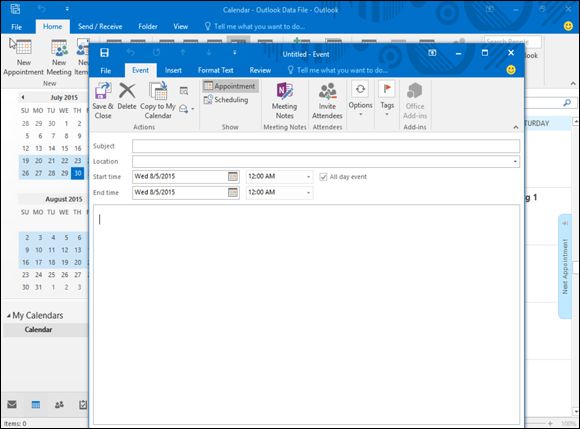The image size is (580, 429).
Task: Open the Insert tab
Action: pyautogui.click(x=173, y=70)
